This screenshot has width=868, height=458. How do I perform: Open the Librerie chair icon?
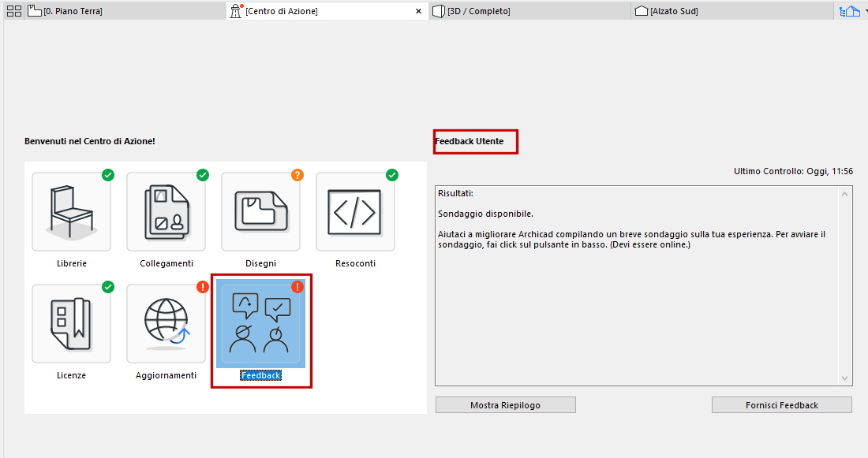(x=71, y=212)
